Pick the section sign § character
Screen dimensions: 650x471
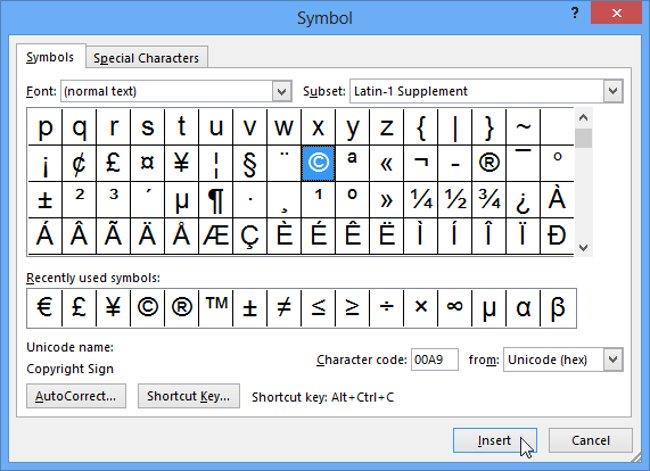coord(250,163)
